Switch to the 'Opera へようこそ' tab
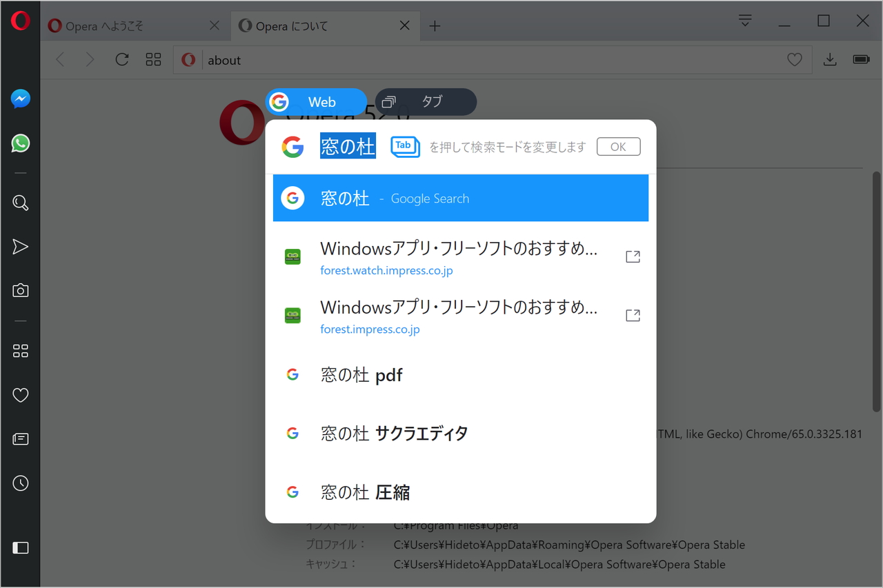The height and width of the screenshot is (588, 883). [135, 26]
